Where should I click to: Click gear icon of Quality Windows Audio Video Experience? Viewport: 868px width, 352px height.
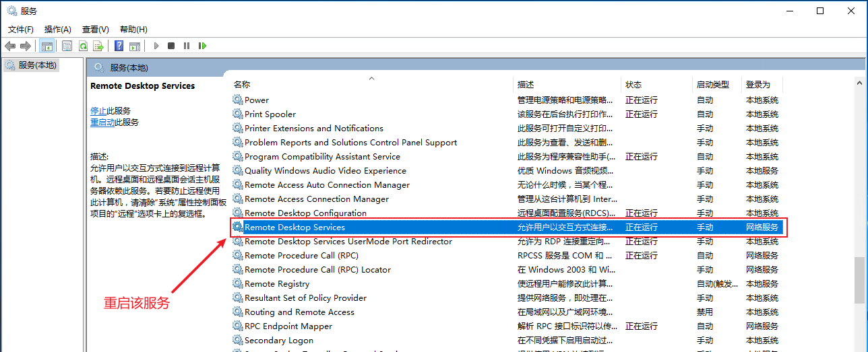coord(237,170)
